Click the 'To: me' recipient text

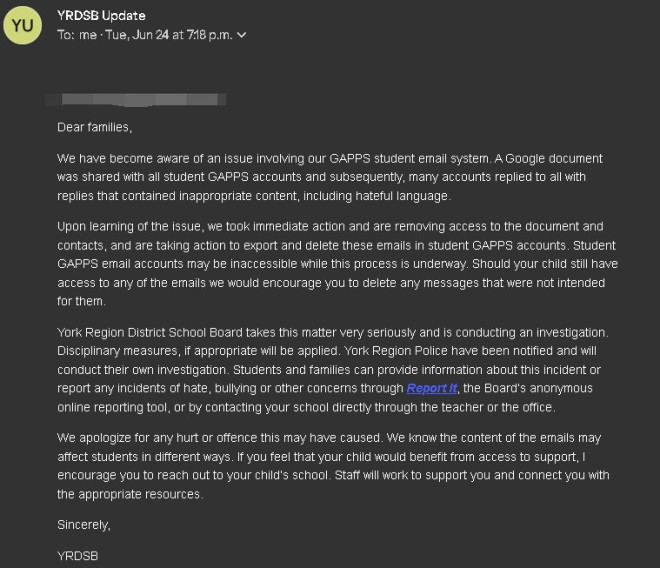click(x=75, y=35)
